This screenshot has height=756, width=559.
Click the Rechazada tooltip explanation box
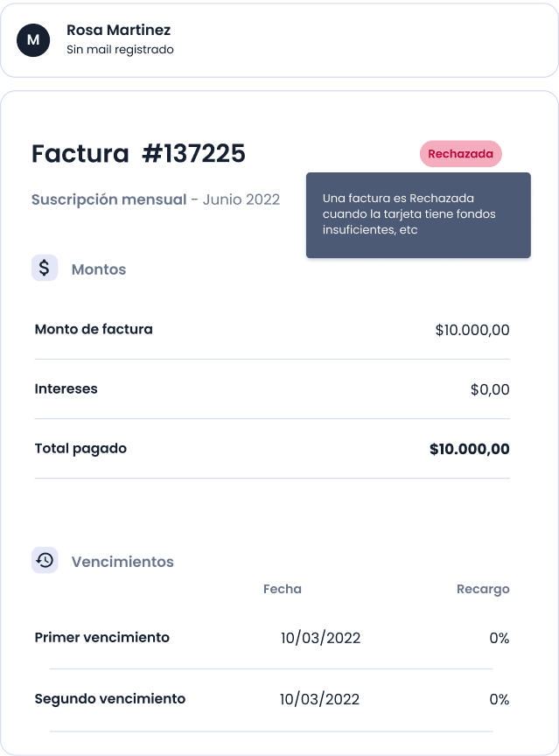tap(418, 215)
